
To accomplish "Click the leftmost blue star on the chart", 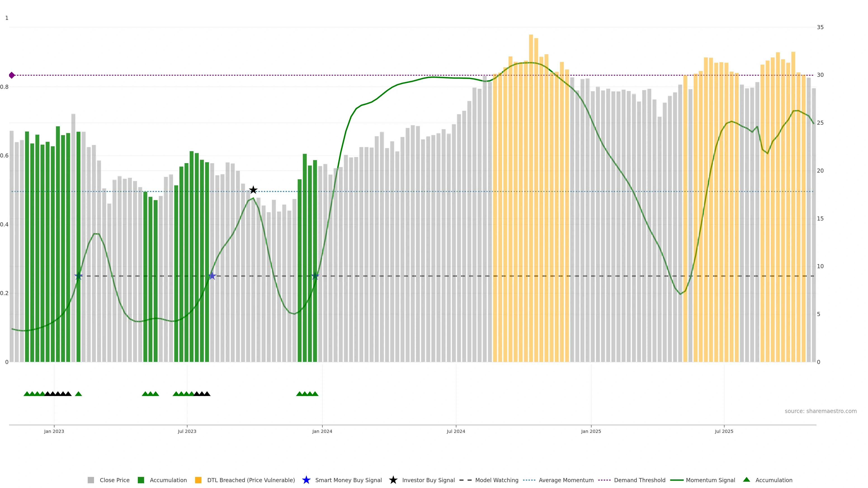I will coord(78,276).
